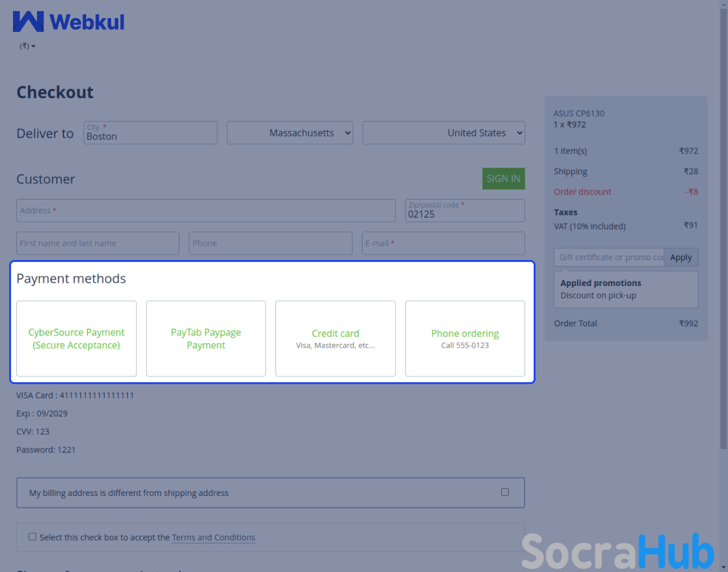The height and width of the screenshot is (572, 728).
Task: Click the E-mail input field
Action: pyautogui.click(x=443, y=243)
